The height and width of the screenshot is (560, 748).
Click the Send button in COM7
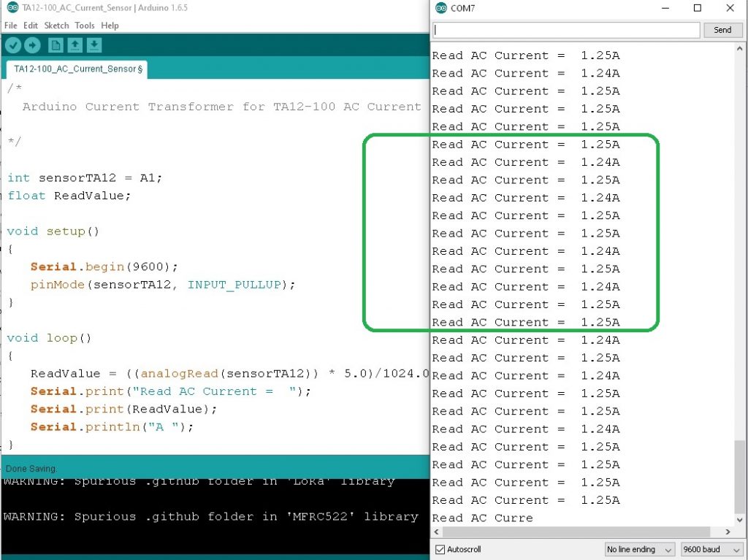point(722,30)
